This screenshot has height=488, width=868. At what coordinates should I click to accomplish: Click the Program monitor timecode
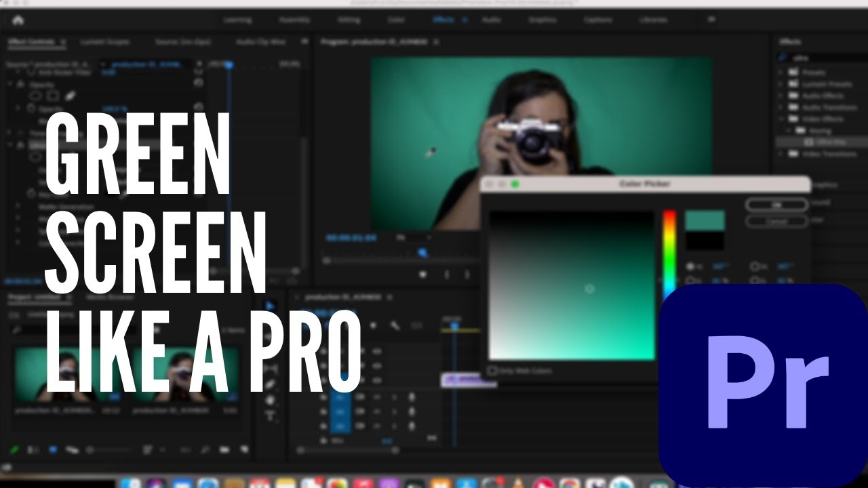(x=351, y=238)
